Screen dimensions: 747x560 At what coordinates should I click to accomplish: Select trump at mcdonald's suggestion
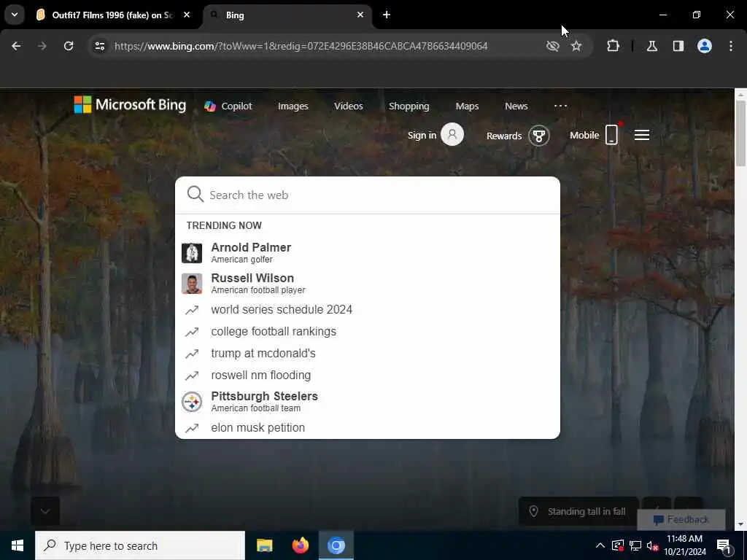pyautogui.click(x=368, y=354)
